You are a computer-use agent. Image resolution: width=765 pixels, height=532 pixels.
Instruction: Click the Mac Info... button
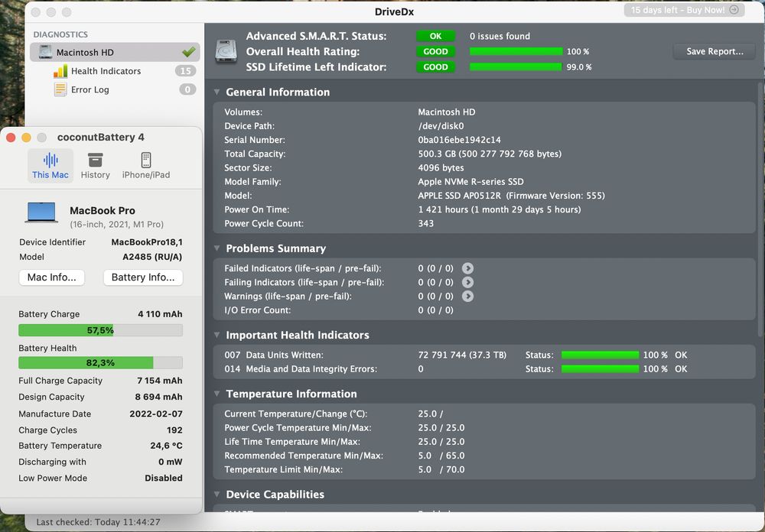(x=52, y=277)
